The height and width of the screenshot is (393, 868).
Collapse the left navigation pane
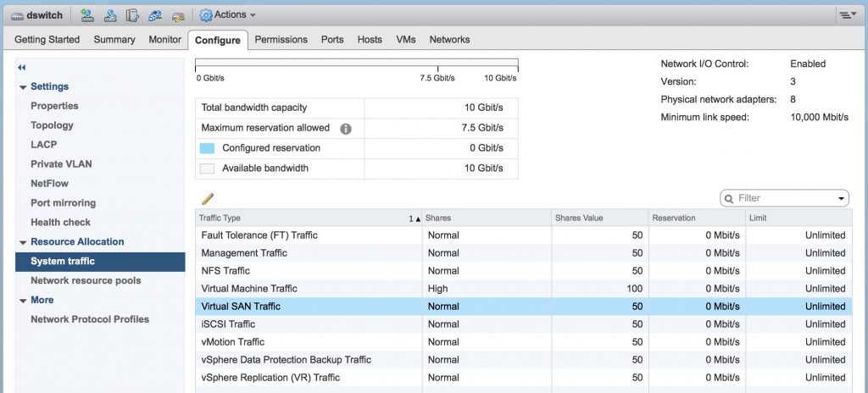click(22, 67)
